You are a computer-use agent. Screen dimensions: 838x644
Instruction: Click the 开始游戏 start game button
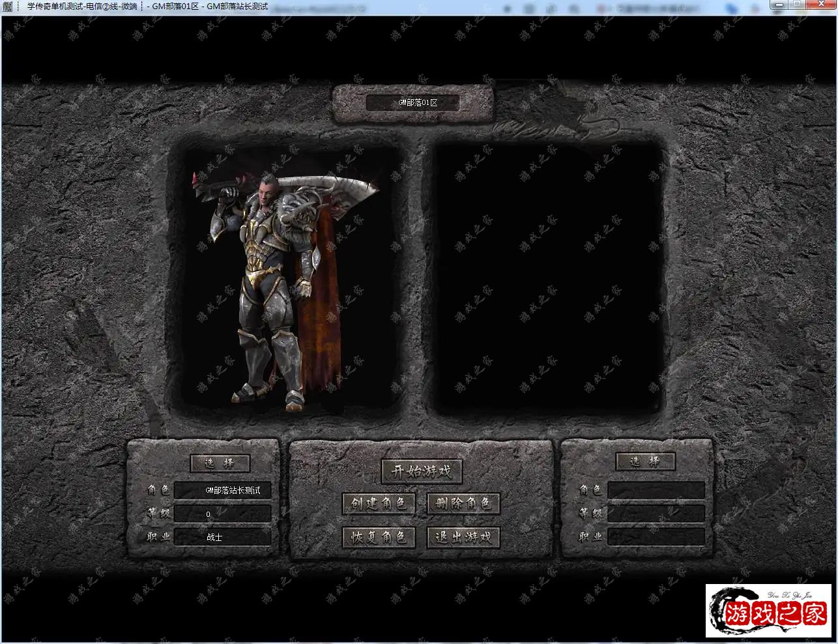coord(422,471)
